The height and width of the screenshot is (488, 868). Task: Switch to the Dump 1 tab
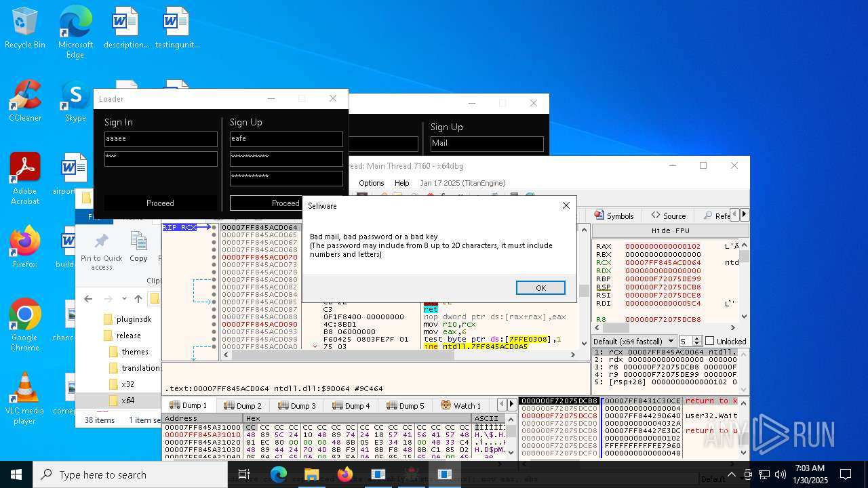(188, 405)
